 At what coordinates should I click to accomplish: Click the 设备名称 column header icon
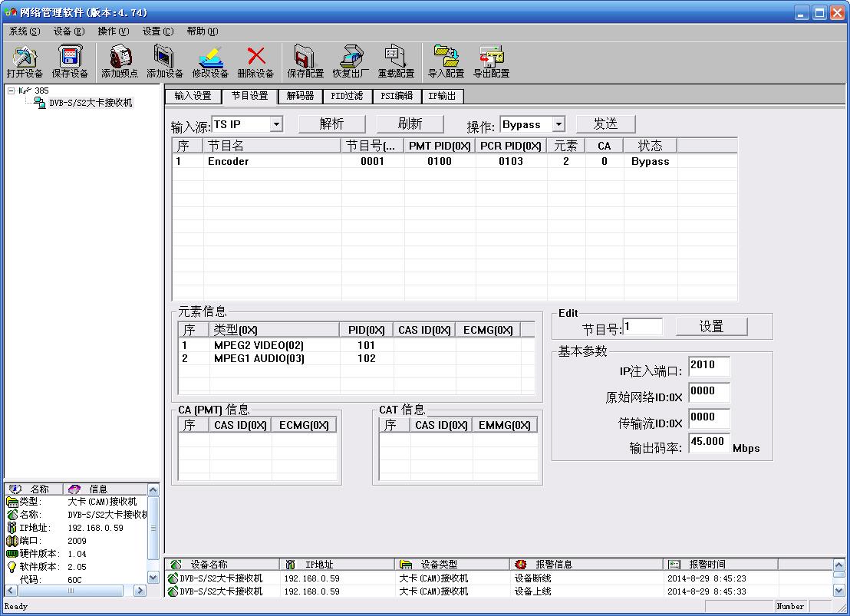(x=176, y=565)
